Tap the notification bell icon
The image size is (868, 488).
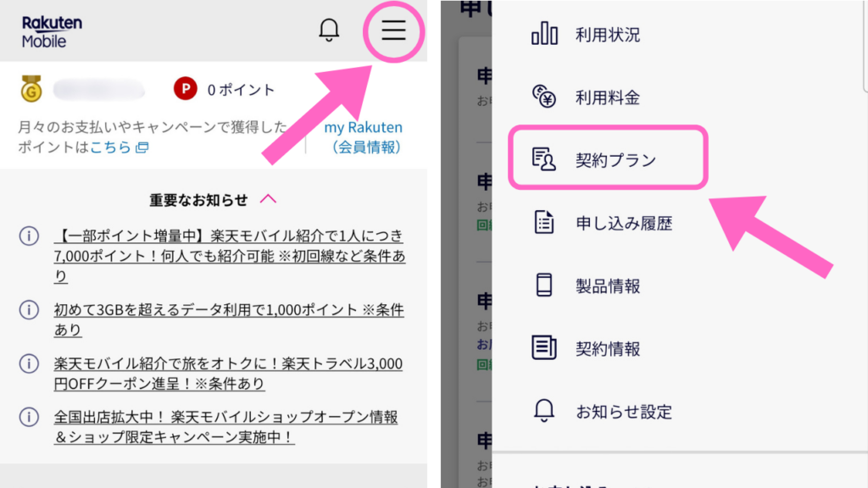click(x=329, y=30)
